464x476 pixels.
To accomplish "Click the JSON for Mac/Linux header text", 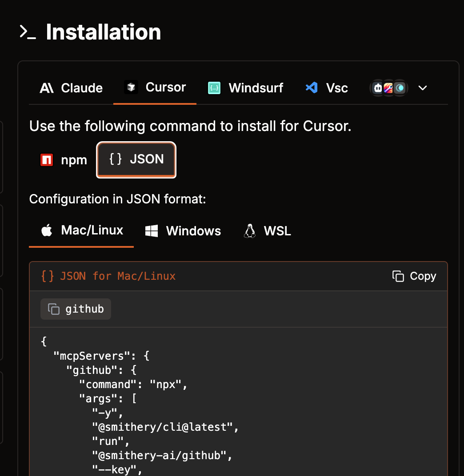I will (x=118, y=276).
